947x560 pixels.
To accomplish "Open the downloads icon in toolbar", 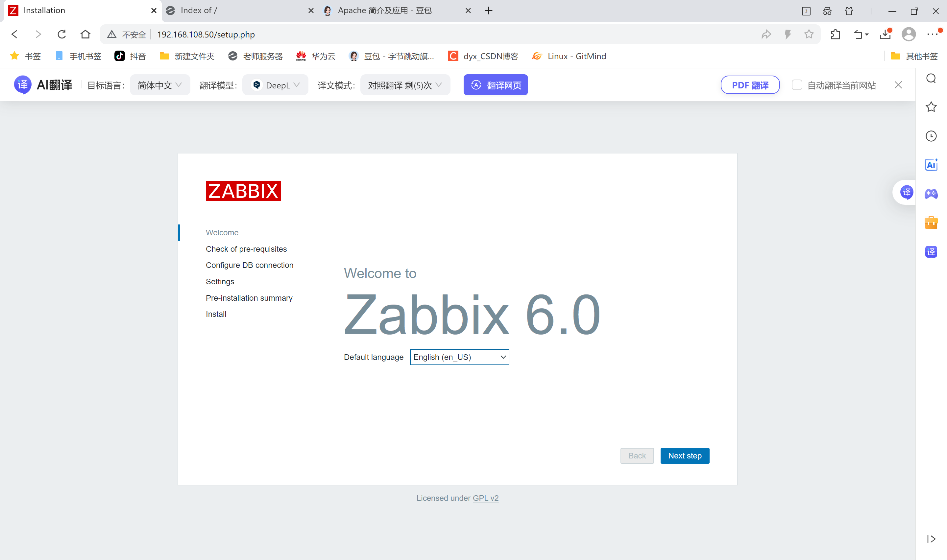I will [x=885, y=34].
